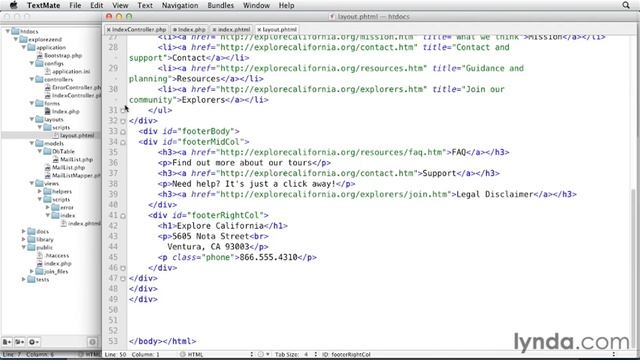Open the Window menu
Viewport: 640px width, 360px height.
coord(256,5)
